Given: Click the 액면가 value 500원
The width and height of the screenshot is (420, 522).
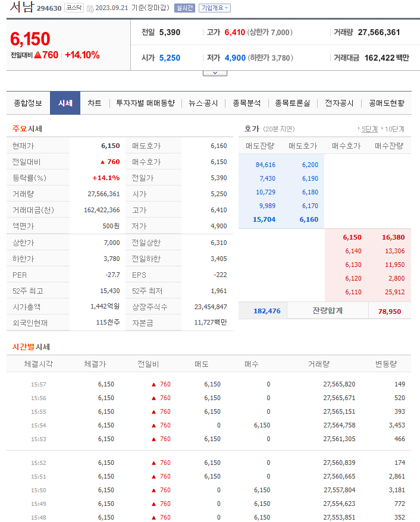Looking at the screenshot, I should (111, 226).
